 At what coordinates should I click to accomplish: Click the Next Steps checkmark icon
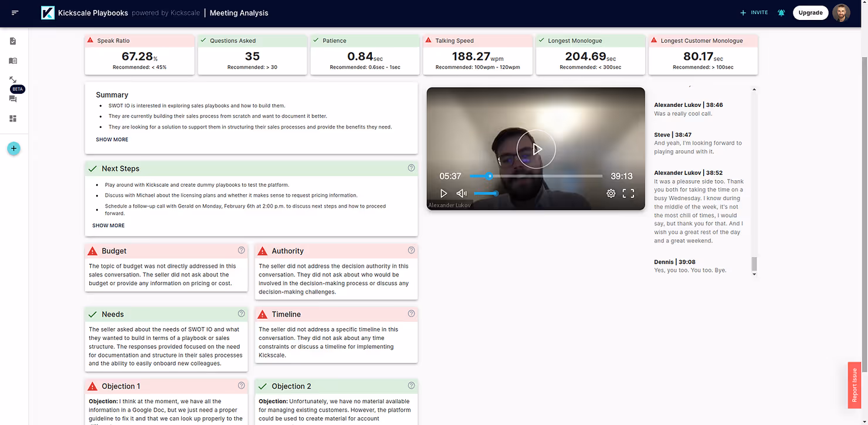[92, 169]
